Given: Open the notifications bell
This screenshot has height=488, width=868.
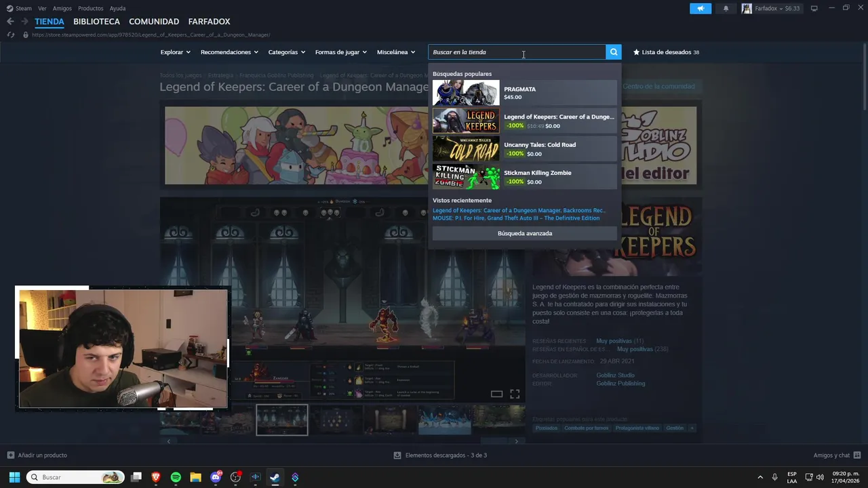Looking at the screenshot, I should 726,8.
